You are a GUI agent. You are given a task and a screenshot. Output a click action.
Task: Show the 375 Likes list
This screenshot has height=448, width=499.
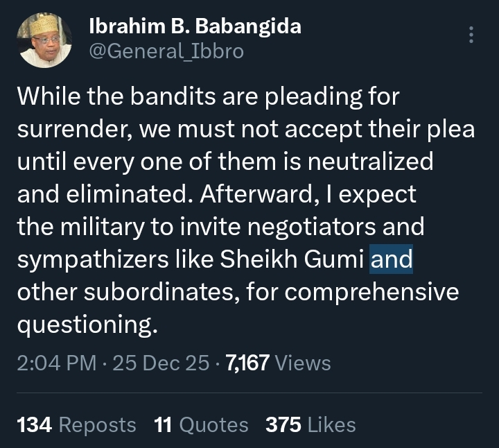point(310,424)
